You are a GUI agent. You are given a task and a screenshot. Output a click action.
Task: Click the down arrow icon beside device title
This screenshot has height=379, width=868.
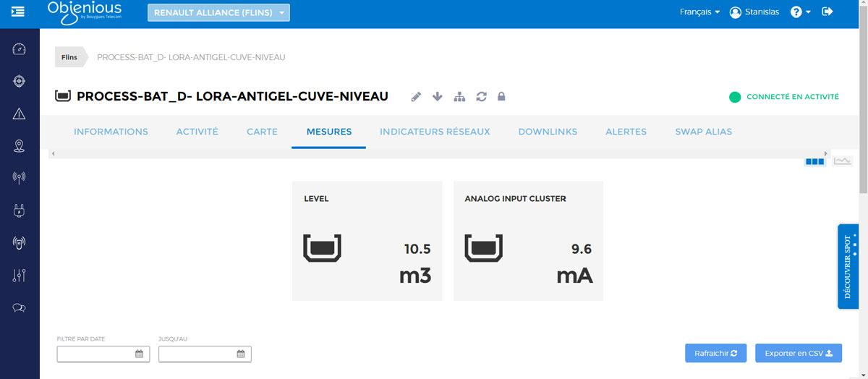pyautogui.click(x=437, y=97)
